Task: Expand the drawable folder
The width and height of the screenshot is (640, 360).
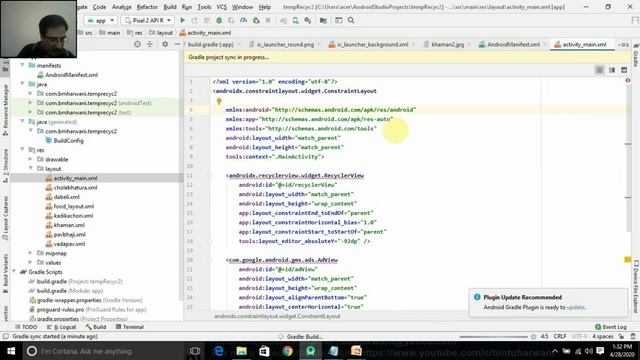Action: click(31, 159)
